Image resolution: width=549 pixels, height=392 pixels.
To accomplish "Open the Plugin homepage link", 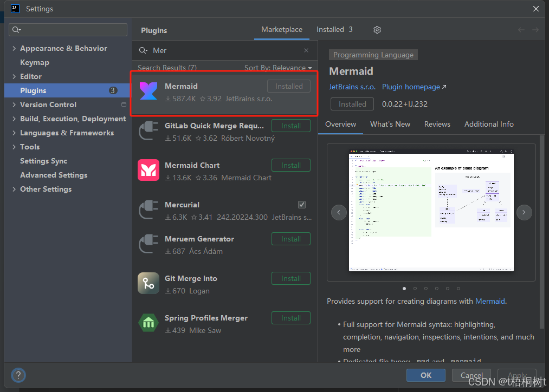I will pos(414,87).
